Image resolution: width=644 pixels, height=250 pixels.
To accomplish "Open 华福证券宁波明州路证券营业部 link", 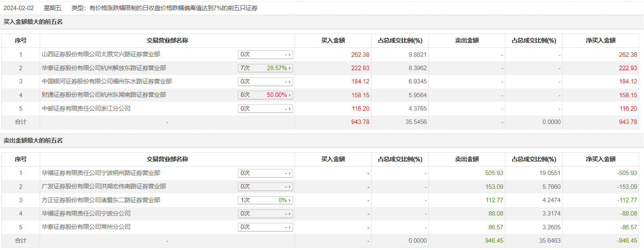I will coord(101,173).
